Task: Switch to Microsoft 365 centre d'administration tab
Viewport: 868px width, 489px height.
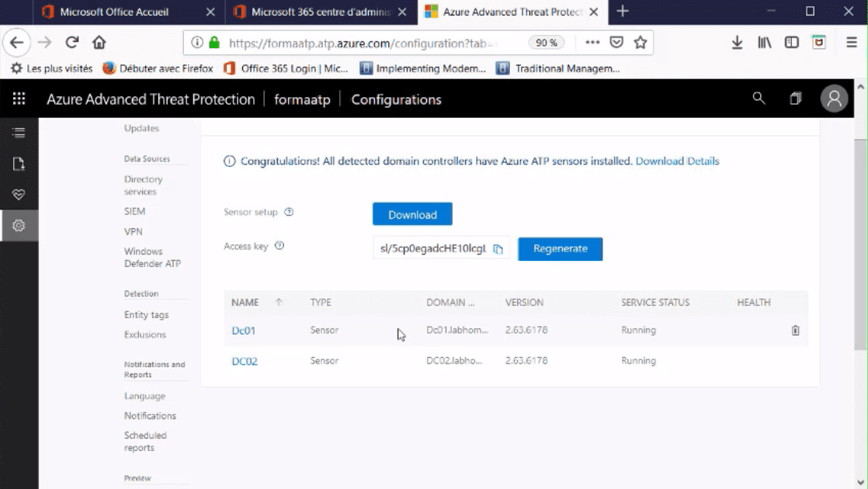Action: (x=321, y=12)
